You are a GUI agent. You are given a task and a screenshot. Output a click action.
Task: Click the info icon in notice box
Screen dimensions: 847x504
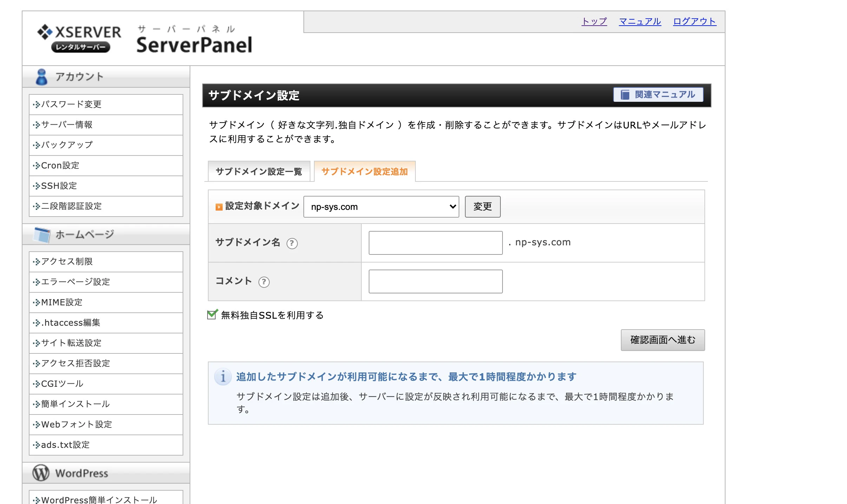[223, 377]
